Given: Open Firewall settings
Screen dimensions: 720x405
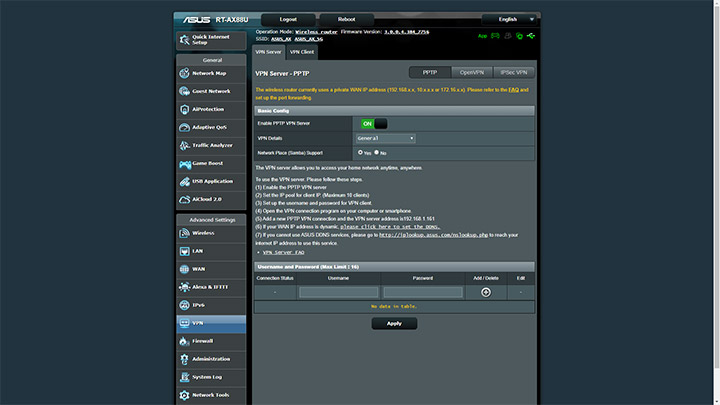Looking at the screenshot, I should point(211,341).
